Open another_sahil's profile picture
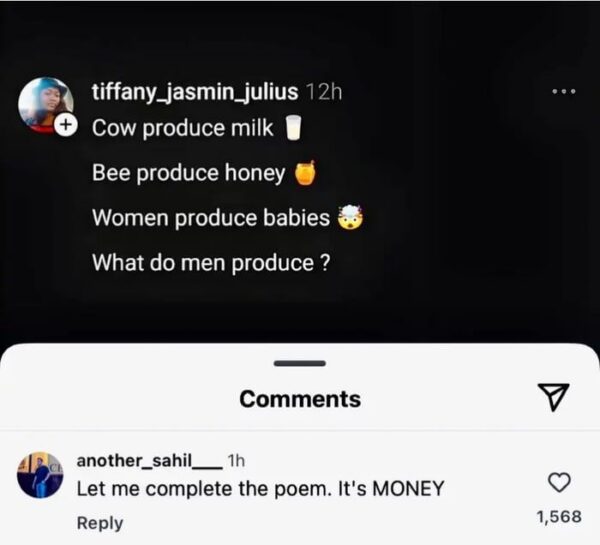This screenshot has height=545, width=600. [40, 475]
